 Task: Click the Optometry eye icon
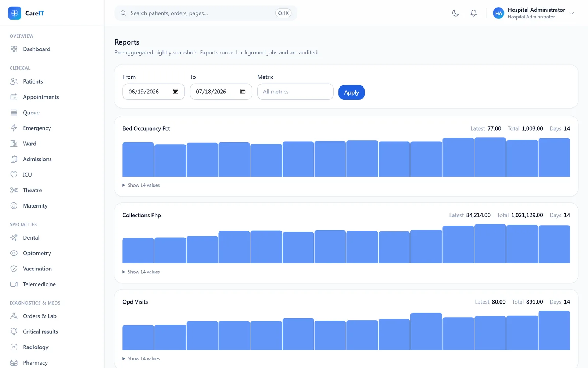[x=14, y=253]
